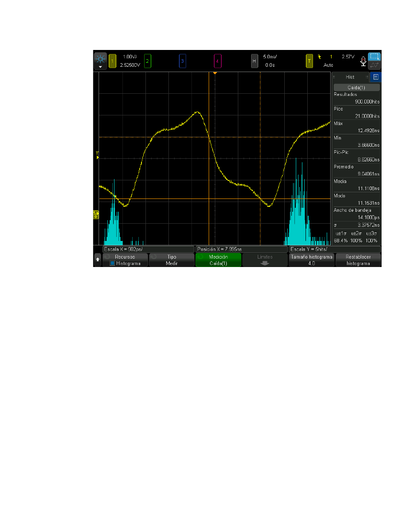Click the Promedio 9.04061ns value
The height and width of the screenshot is (515, 420).
point(368,174)
